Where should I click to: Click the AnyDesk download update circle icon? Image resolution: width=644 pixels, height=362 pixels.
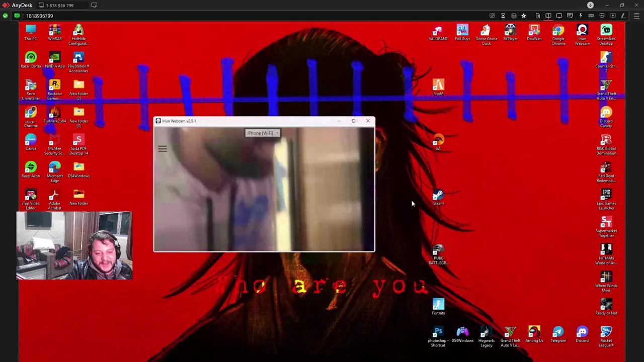(591, 5)
